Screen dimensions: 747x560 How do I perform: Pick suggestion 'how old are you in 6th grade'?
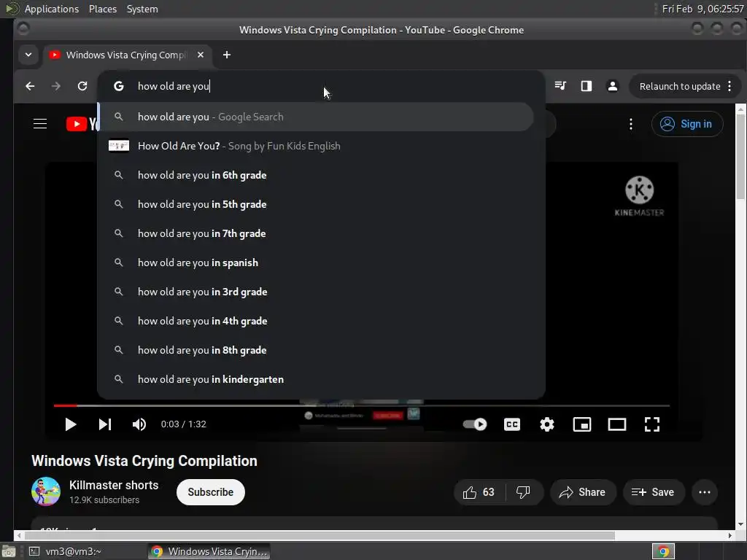click(x=316, y=175)
